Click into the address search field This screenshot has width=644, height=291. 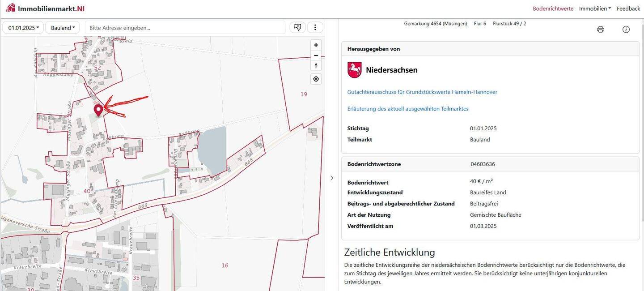pos(185,28)
